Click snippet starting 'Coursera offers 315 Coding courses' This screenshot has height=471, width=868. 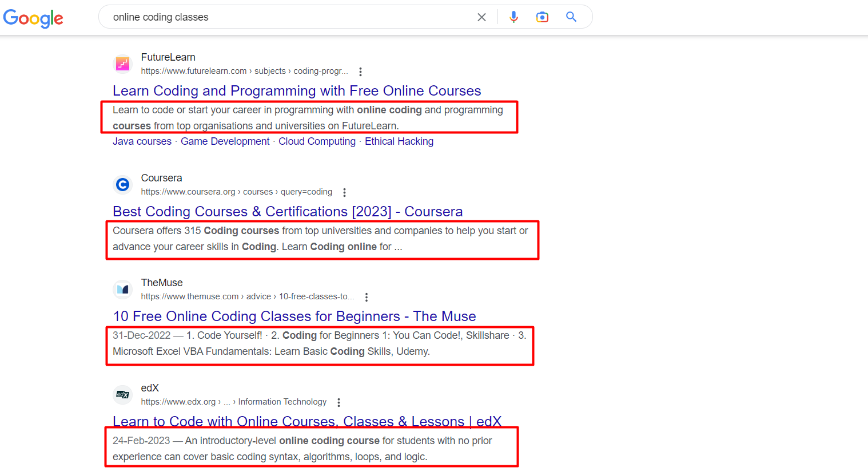coord(320,239)
